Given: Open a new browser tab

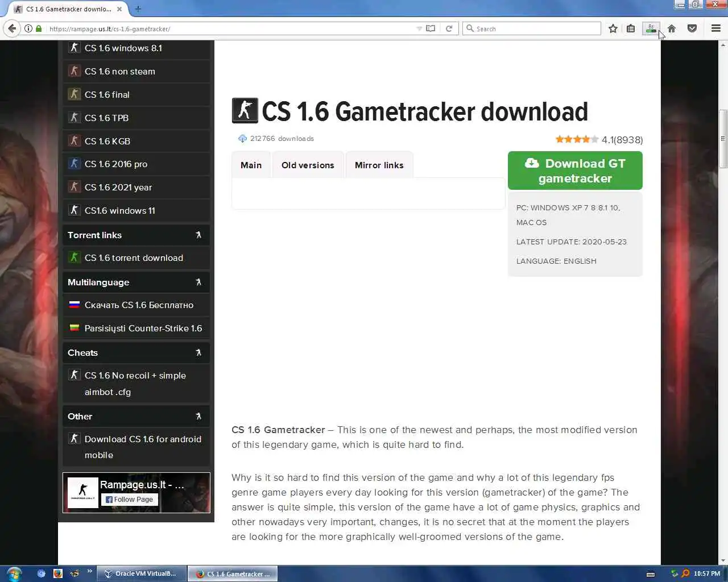Looking at the screenshot, I should (138, 9).
